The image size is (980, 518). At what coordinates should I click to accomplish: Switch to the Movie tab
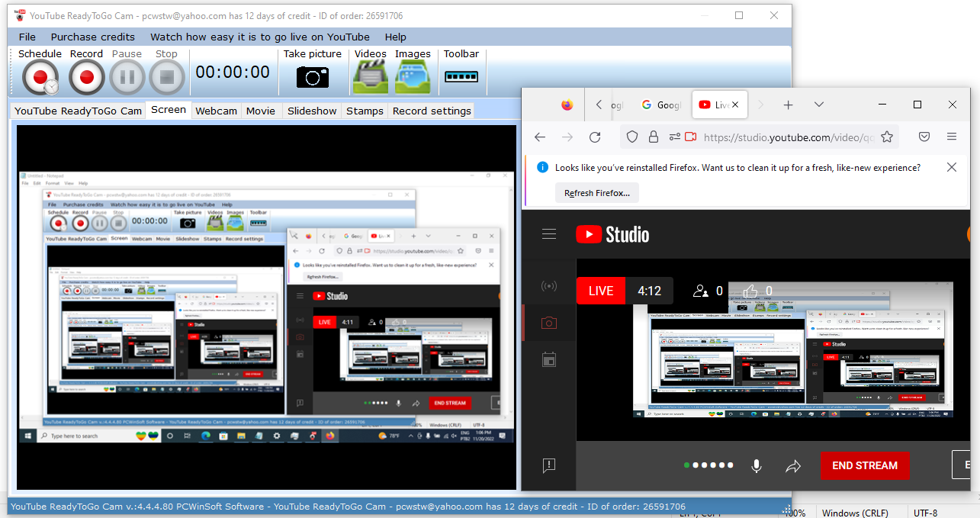pos(261,111)
